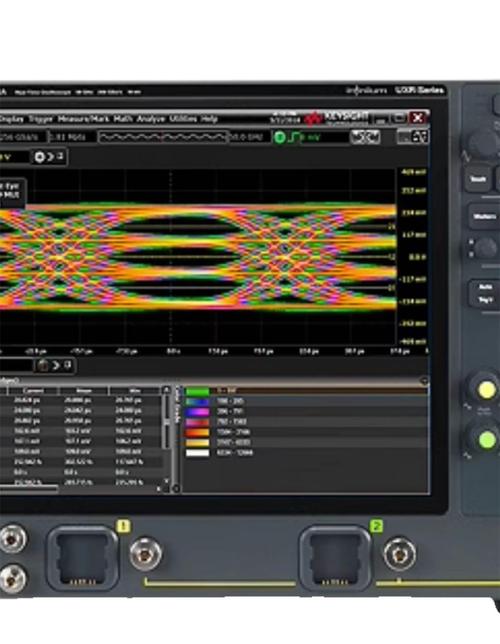Viewport: 500px width, 644px height.
Task: Pin the channel toolbar above the waveform
Action: (x=60, y=156)
